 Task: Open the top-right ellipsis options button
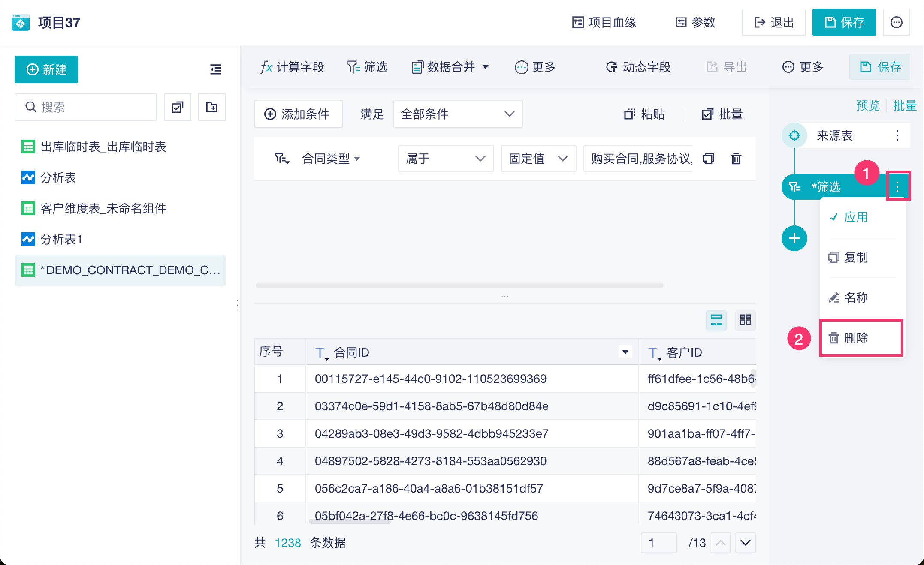(x=896, y=22)
